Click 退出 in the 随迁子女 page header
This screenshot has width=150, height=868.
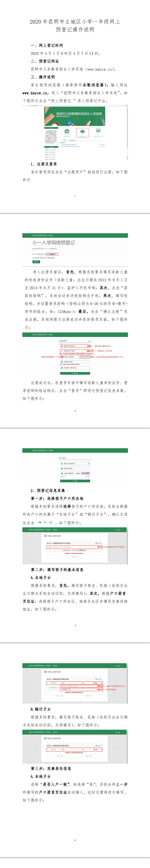[x=118, y=732]
